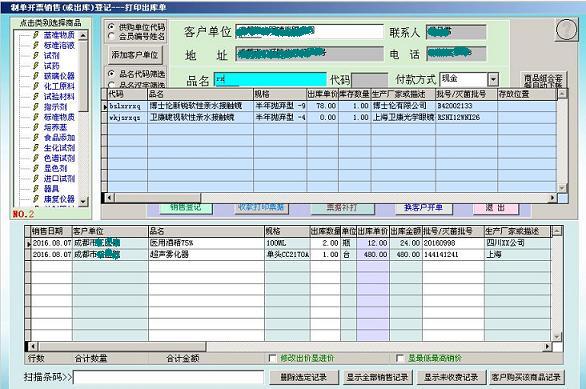Click the product row with code bslxrrxq

tap(330, 106)
